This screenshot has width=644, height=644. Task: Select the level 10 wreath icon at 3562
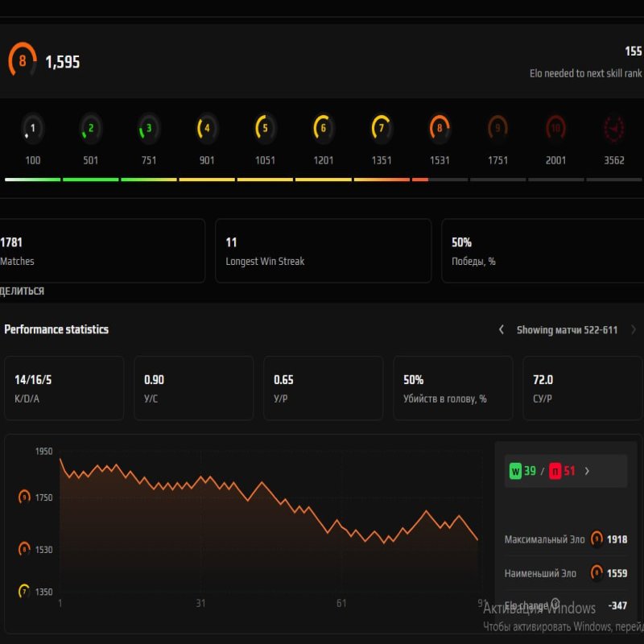(x=614, y=127)
